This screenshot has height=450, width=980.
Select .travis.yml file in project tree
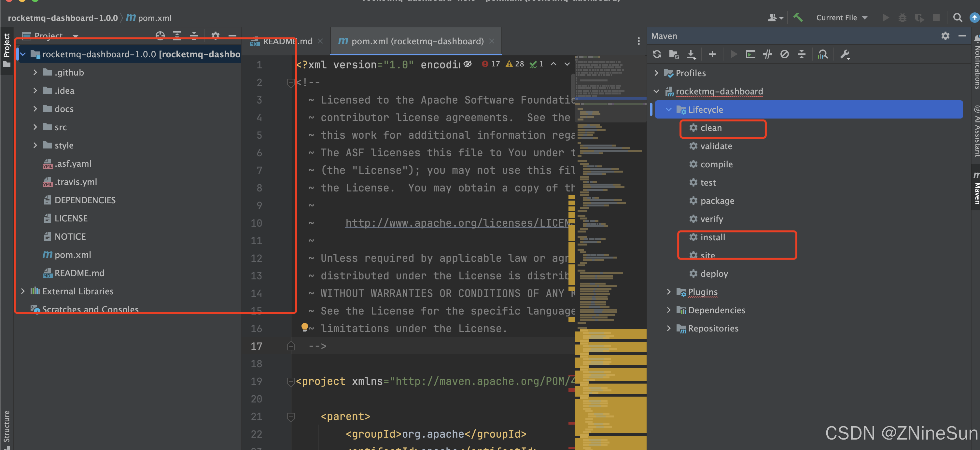pyautogui.click(x=76, y=182)
